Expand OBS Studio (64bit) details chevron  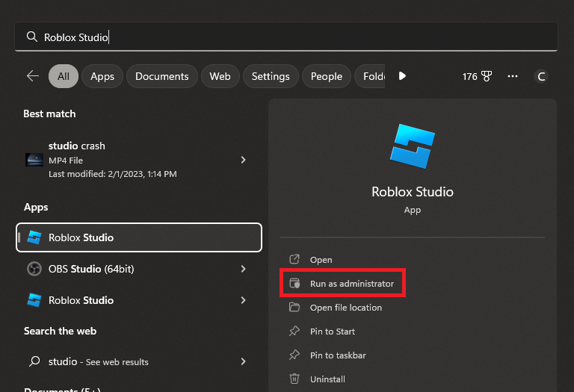click(x=243, y=269)
